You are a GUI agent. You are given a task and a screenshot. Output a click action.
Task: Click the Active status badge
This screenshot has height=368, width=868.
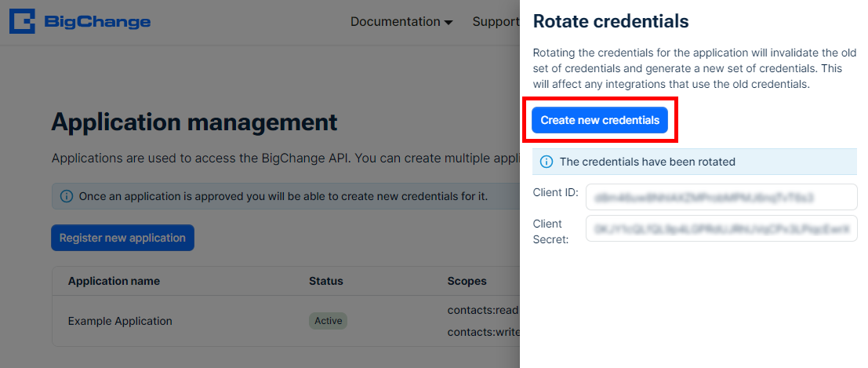328,321
